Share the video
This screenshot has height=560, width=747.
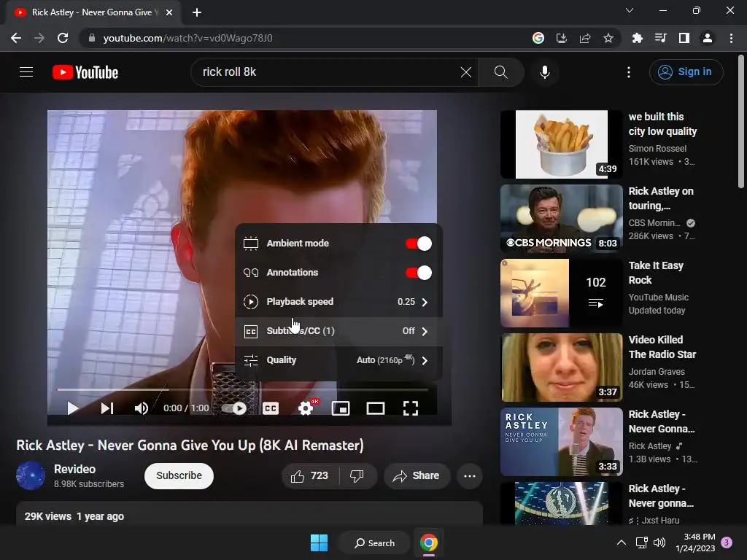pos(417,475)
